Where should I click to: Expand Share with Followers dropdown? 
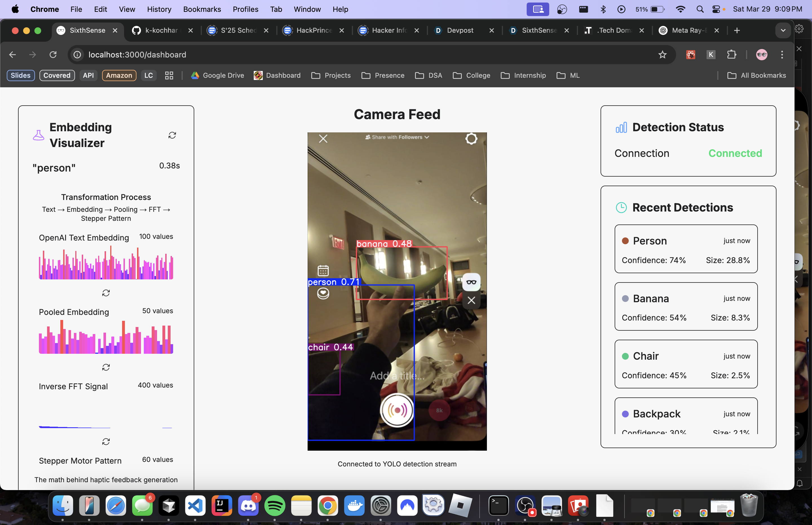pyautogui.click(x=397, y=137)
